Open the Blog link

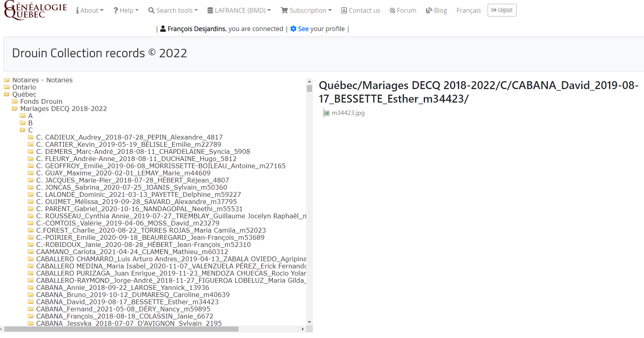(436, 10)
